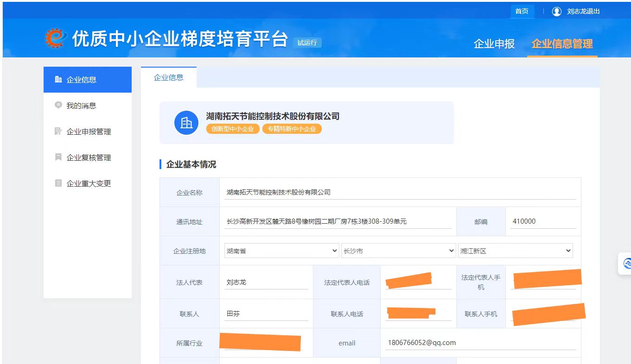
Task: Open 我的消息 in the sidebar
Action: click(88, 106)
